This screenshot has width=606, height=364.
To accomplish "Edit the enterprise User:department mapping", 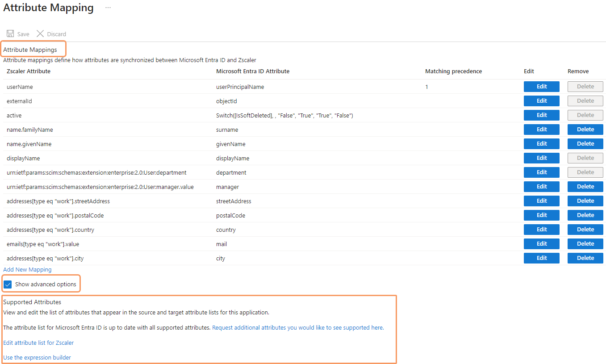I will pyautogui.click(x=541, y=172).
